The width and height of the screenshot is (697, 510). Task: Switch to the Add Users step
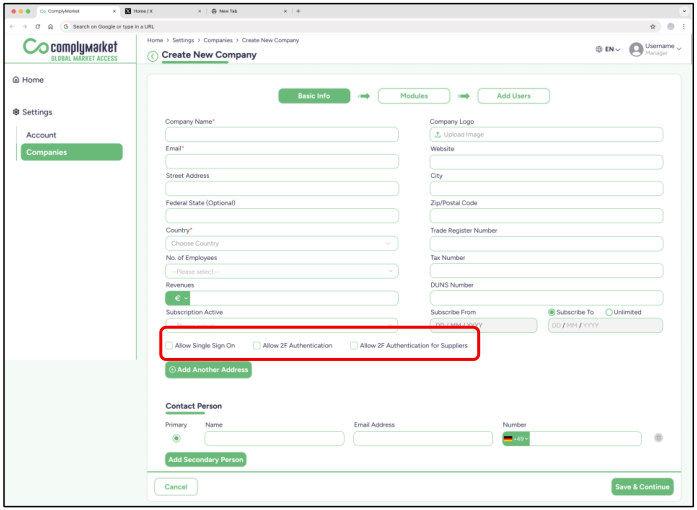(513, 96)
